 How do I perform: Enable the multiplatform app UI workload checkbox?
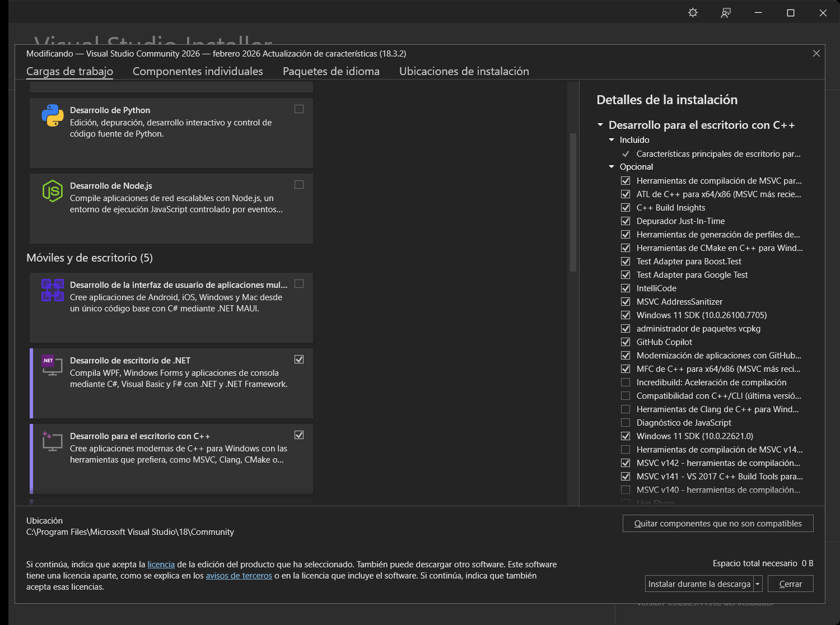pos(299,284)
